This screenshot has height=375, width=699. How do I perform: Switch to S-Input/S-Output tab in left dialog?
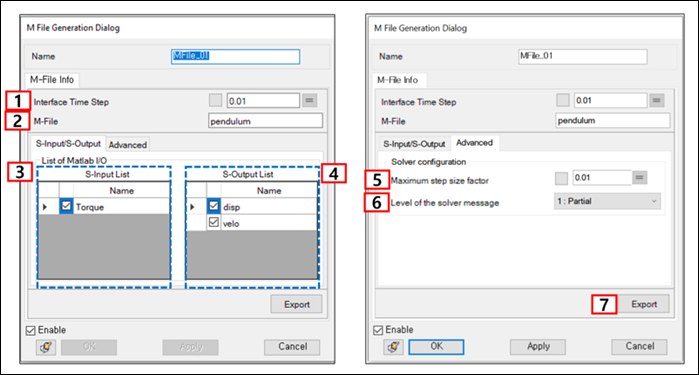[68, 144]
